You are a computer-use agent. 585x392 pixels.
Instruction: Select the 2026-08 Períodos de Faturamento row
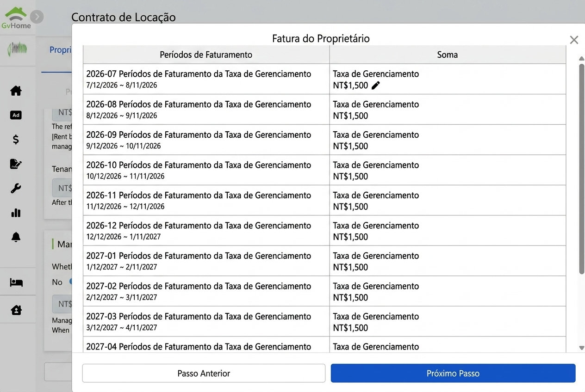tap(324, 110)
